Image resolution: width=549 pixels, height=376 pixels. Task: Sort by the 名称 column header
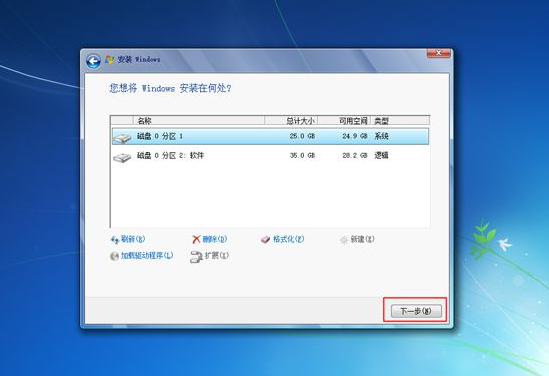tap(199, 121)
